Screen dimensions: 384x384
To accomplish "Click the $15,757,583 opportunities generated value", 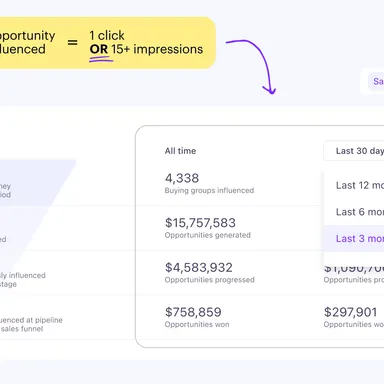I will coord(200,223).
